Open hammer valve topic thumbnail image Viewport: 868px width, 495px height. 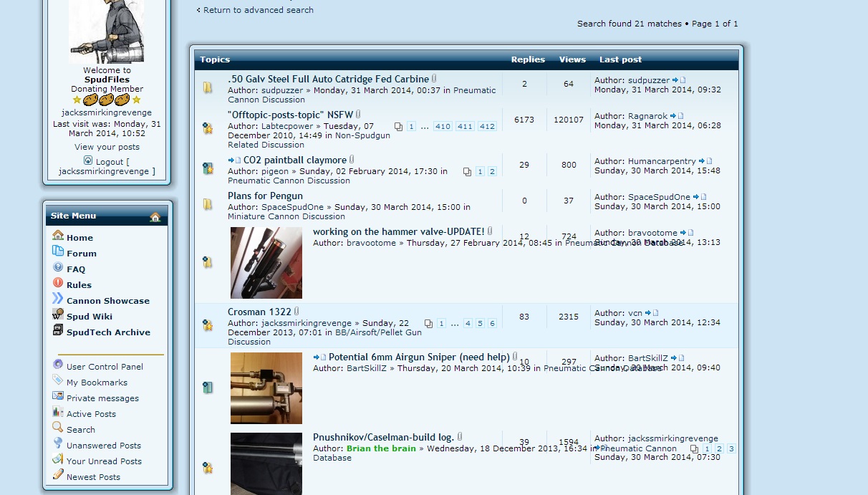tap(266, 263)
